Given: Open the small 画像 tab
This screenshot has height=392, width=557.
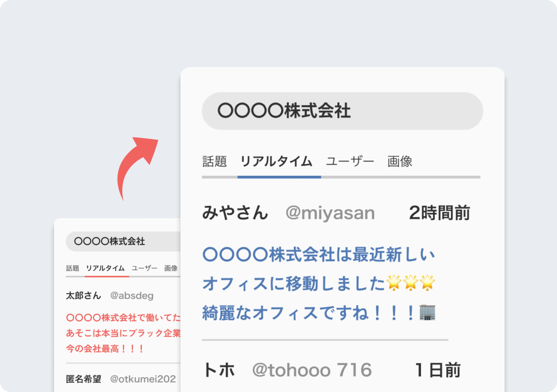Looking at the screenshot, I should 171,268.
